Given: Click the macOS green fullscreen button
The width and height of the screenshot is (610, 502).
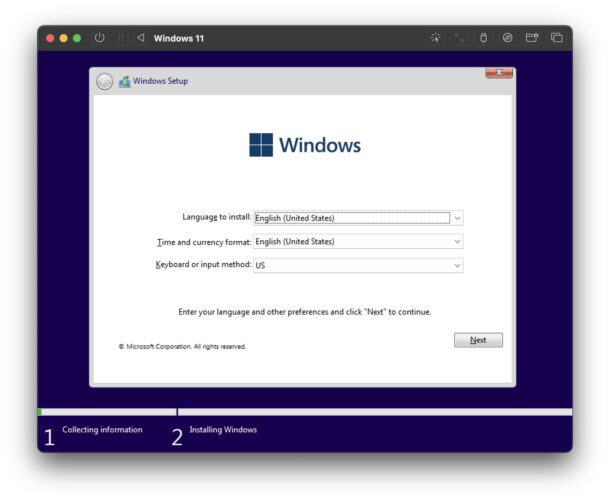Looking at the screenshot, I should coord(77,38).
